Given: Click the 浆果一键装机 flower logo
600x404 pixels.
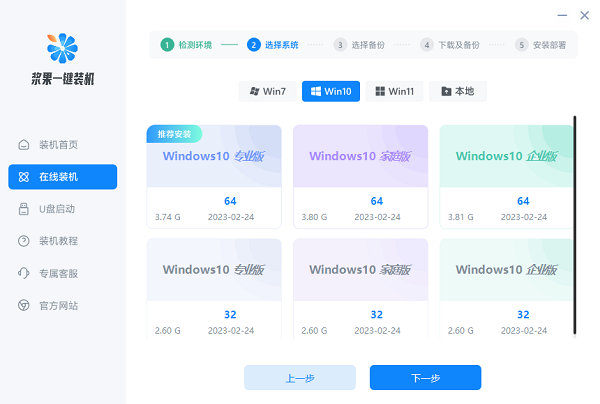Looking at the screenshot, I should coord(62,48).
